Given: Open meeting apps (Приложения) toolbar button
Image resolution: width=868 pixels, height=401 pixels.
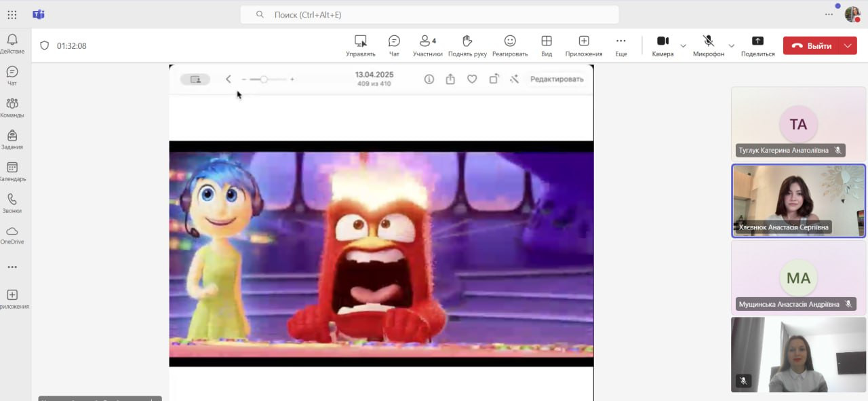Looking at the screenshot, I should click(x=584, y=45).
